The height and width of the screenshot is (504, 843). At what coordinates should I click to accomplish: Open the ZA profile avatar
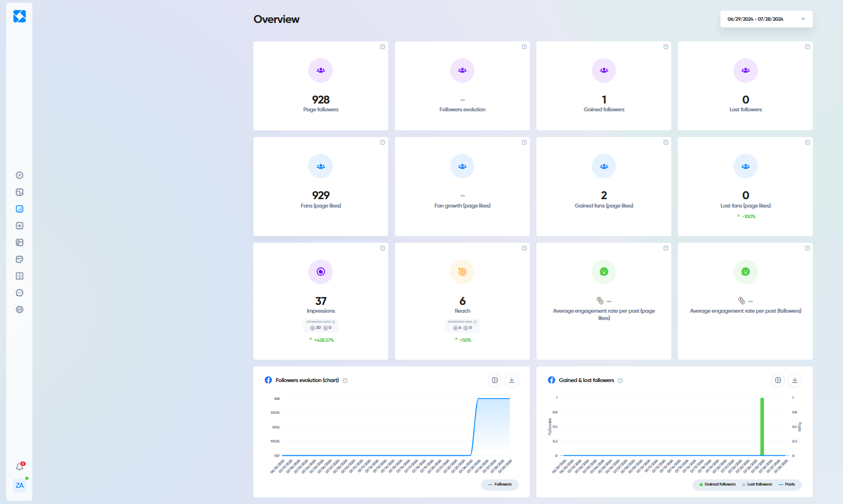tap(20, 485)
